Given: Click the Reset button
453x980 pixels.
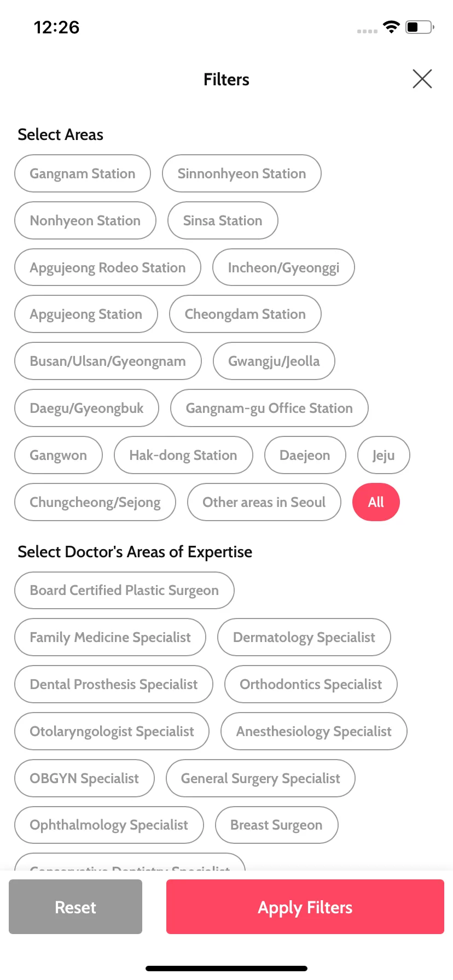Looking at the screenshot, I should 75,907.
